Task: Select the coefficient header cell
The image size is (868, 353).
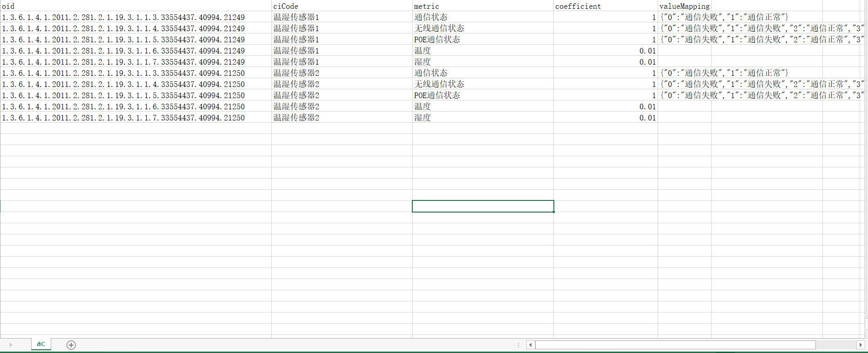Action: coord(606,6)
